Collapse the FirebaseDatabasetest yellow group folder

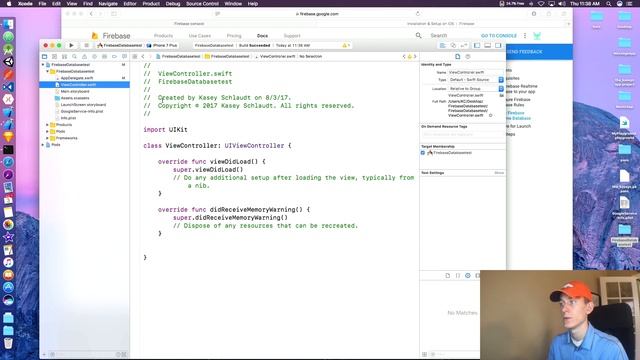click(x=47, y=71)
